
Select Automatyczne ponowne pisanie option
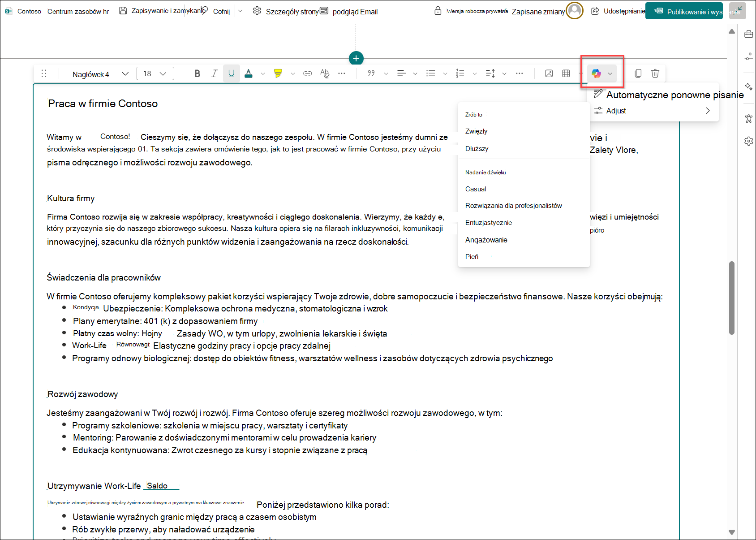coord(668,95)
